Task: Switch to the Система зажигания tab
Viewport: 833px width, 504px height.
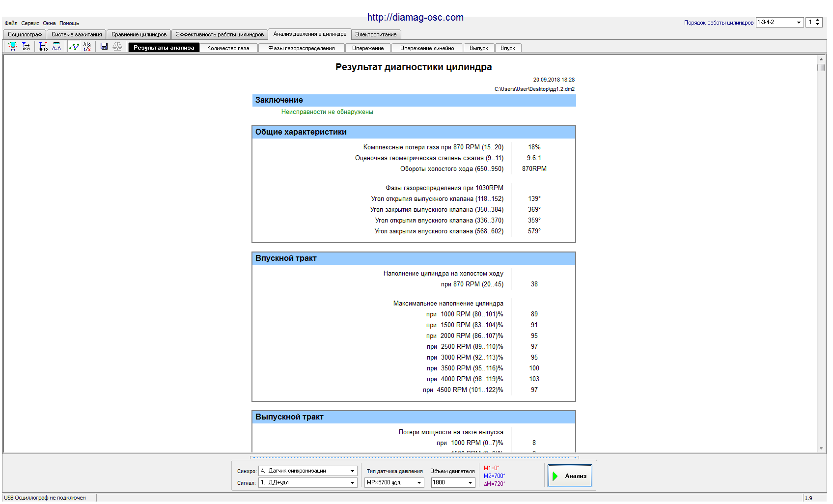Action: (77, 34)
